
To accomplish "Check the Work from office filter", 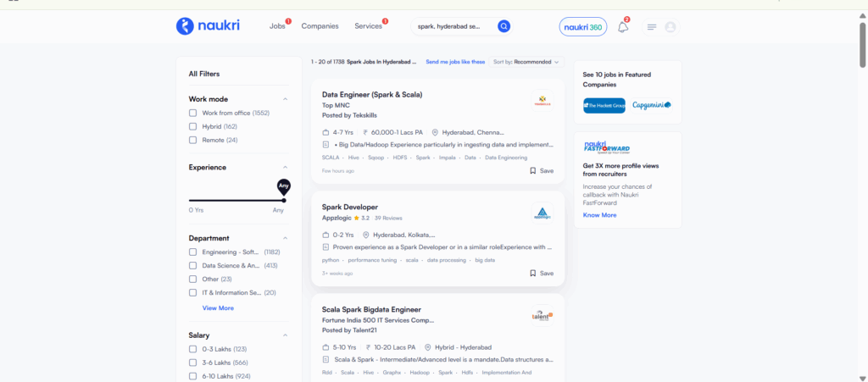I will pos(192,113).
